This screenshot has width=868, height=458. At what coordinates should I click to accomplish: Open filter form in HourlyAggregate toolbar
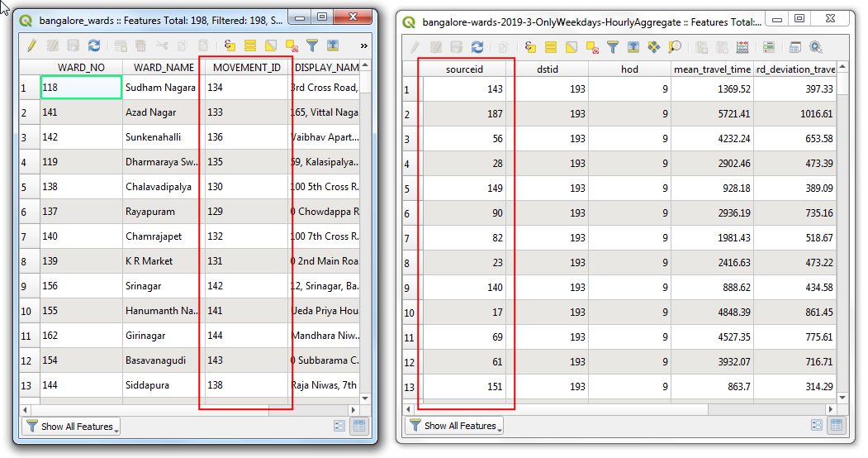coord(612,48)
